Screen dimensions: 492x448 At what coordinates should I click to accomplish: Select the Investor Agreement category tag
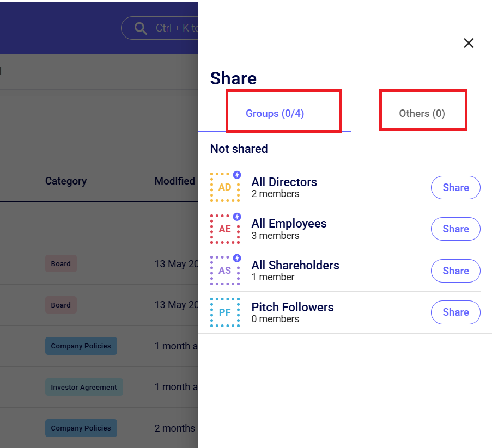[x=84, y=388]
